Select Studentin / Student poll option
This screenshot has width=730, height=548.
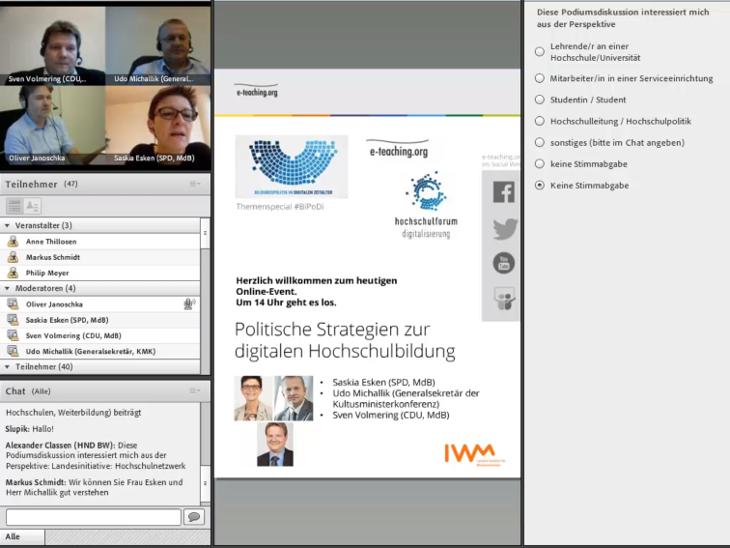(x=540, y=100)
